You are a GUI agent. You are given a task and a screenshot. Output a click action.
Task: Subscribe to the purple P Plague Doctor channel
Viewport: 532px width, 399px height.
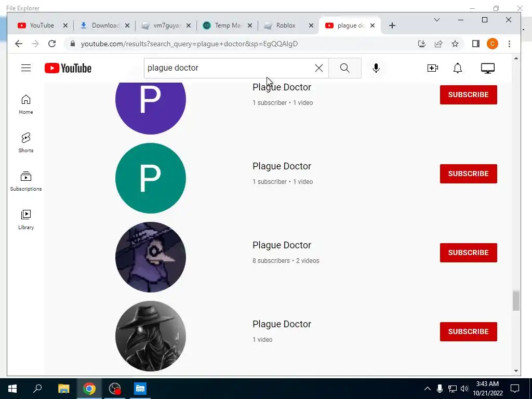click(x=468, y=95)
